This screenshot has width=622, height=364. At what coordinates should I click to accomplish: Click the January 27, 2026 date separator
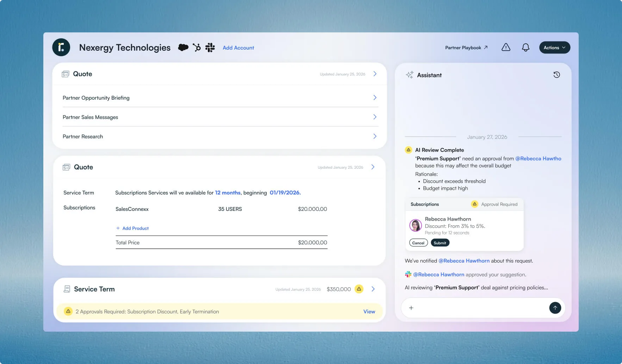pos(487,137)
